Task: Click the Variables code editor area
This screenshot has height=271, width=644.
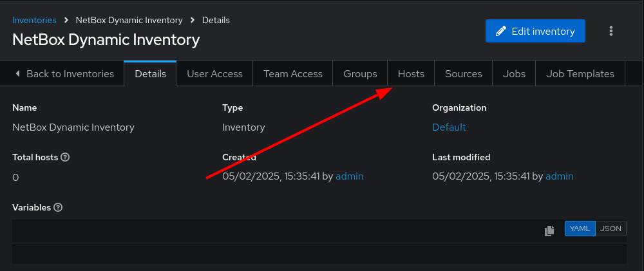Action: pos(319,254)
